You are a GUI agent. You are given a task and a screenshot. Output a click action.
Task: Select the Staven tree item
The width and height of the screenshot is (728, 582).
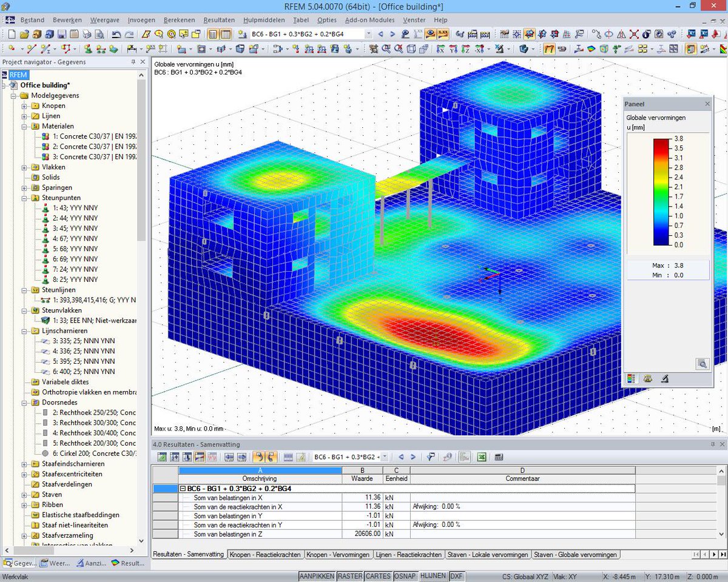(52, 495)
